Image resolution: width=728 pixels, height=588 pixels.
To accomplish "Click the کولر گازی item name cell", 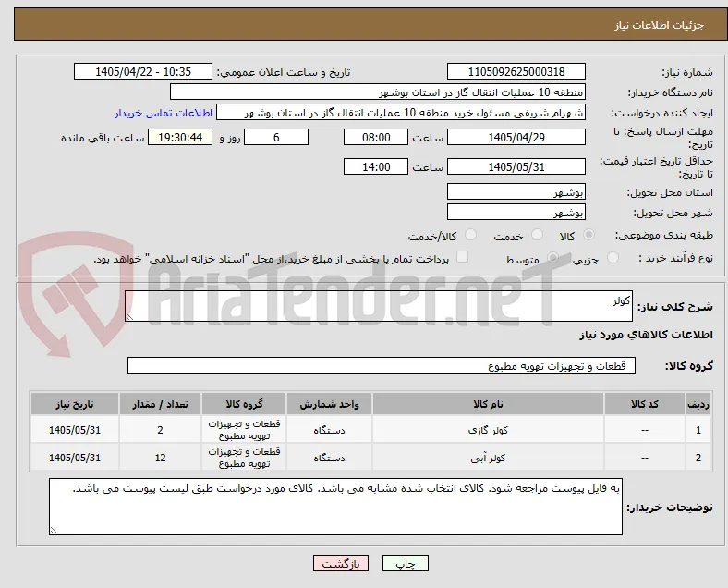I will [488, 430].
